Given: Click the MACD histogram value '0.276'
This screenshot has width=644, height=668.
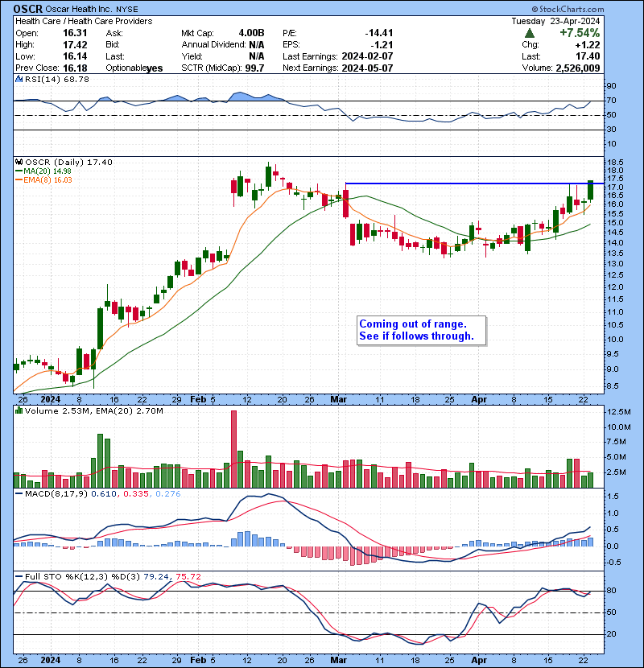Looking at the screenshot, I should (x=168, y=494).
